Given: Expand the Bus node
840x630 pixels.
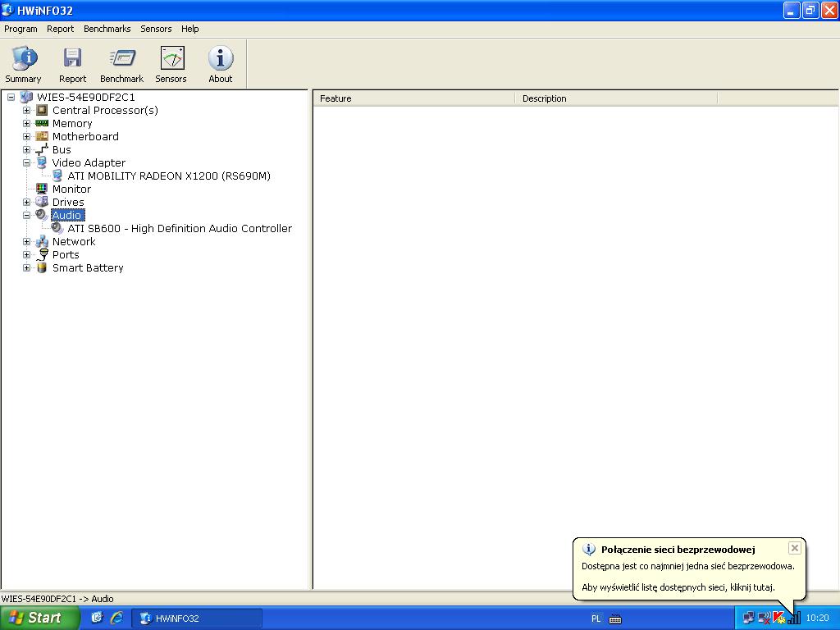Looking at the screenshot, I should click(x=26, y=149).
